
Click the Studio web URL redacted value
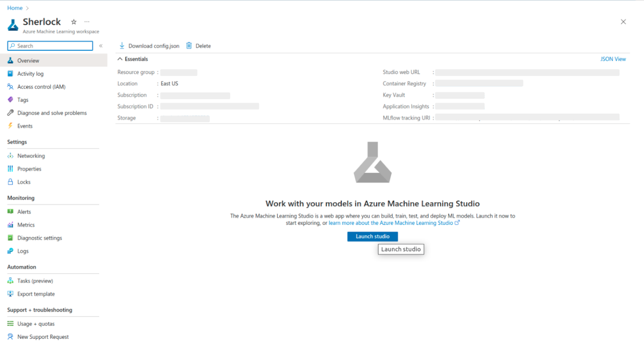(527, 73)
